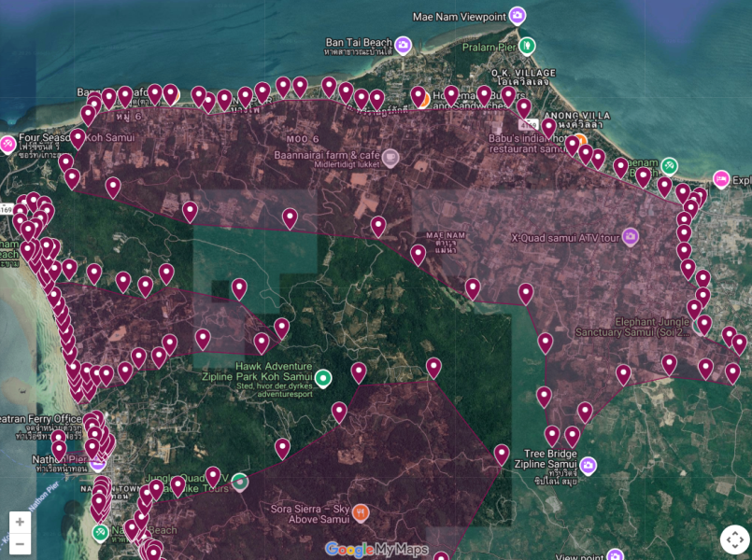
Task: Click the zoom out minus button
Action: click(20, 544)
